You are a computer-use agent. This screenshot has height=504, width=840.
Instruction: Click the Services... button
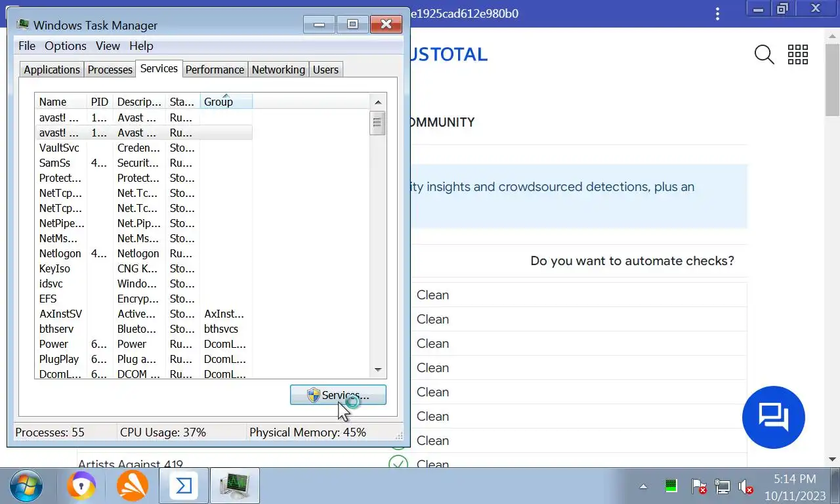click(x=338, y=395)
